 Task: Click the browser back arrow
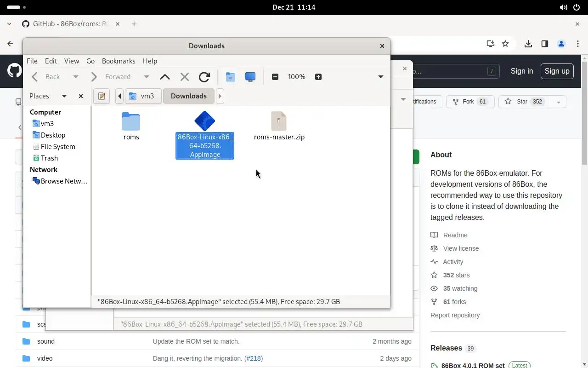pyautogui.click(x=10, y=44)
